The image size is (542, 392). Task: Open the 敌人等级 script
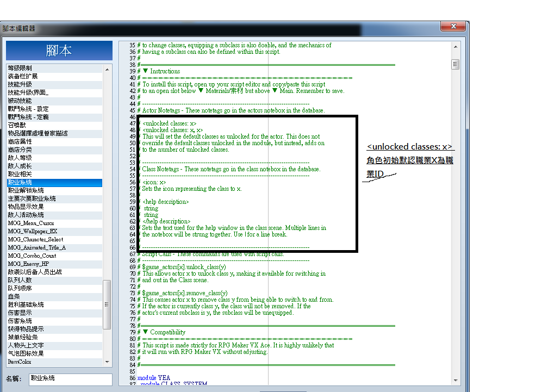pyautogui.click(x=54, y=158)
